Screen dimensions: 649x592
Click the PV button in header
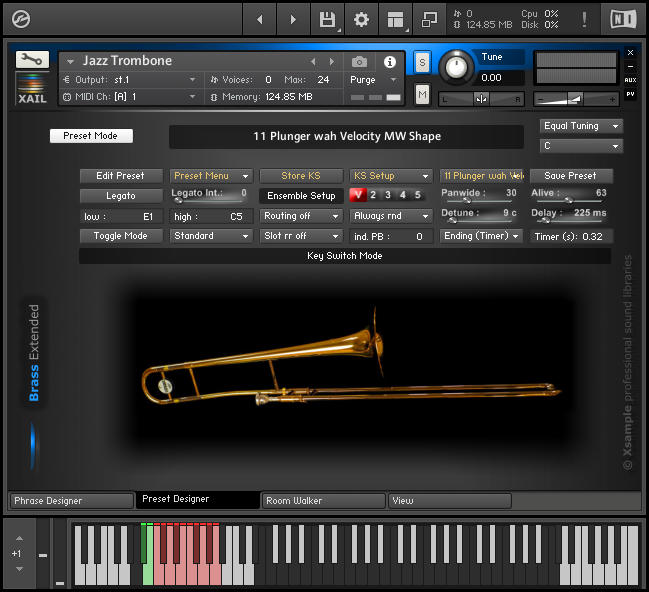pos(630,94)
